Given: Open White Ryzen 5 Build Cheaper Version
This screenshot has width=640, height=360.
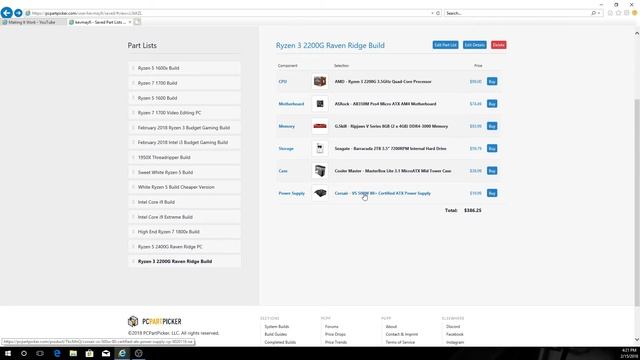Looking at the screenshot, I should (x=184, y=187).
